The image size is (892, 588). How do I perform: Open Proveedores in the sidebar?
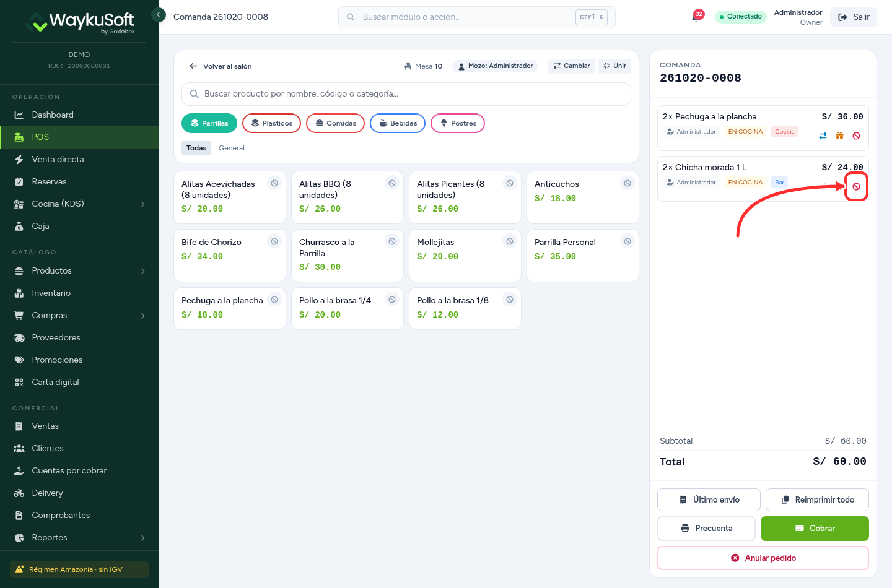[x=79, y=337]
